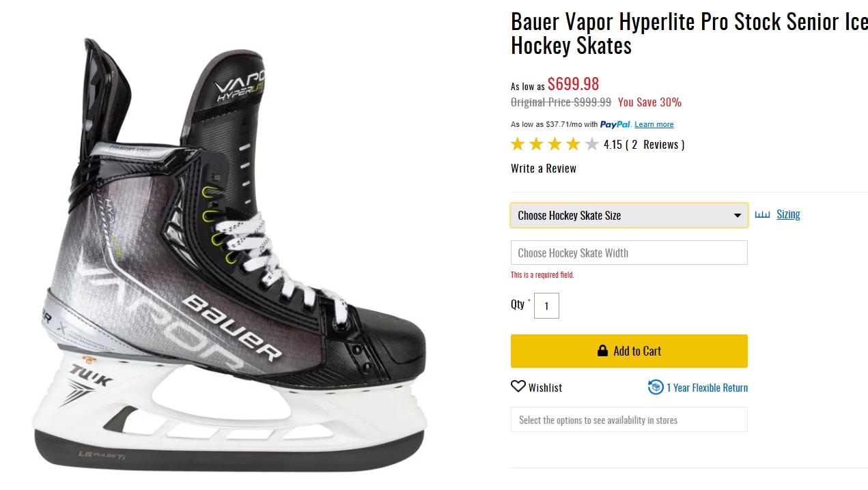868x490 pixels.
Task: Open the Choose Hockey Skate Size dropdown
Action: click(x=629, y=216)
